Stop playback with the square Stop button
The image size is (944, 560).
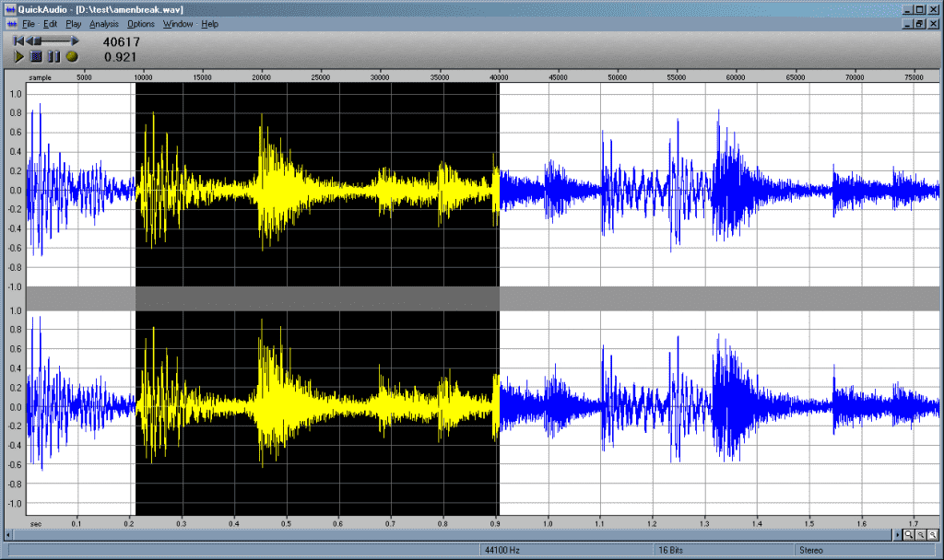(x=36, y=56)
